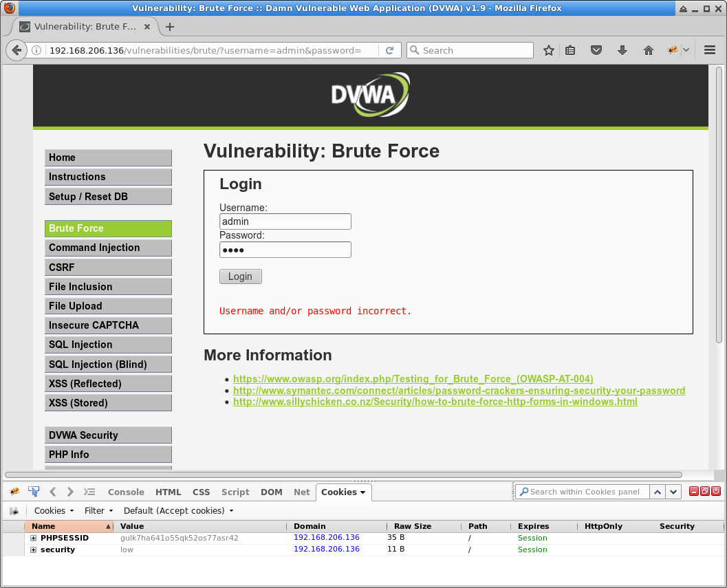Open the Cookies tab options arrow

pos(362,492)
